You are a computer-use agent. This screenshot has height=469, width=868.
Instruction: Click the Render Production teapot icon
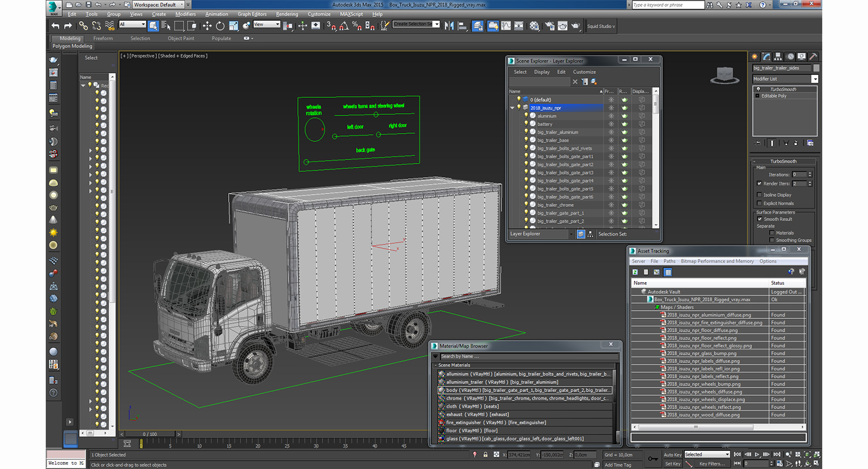click(x=576, y=26)
